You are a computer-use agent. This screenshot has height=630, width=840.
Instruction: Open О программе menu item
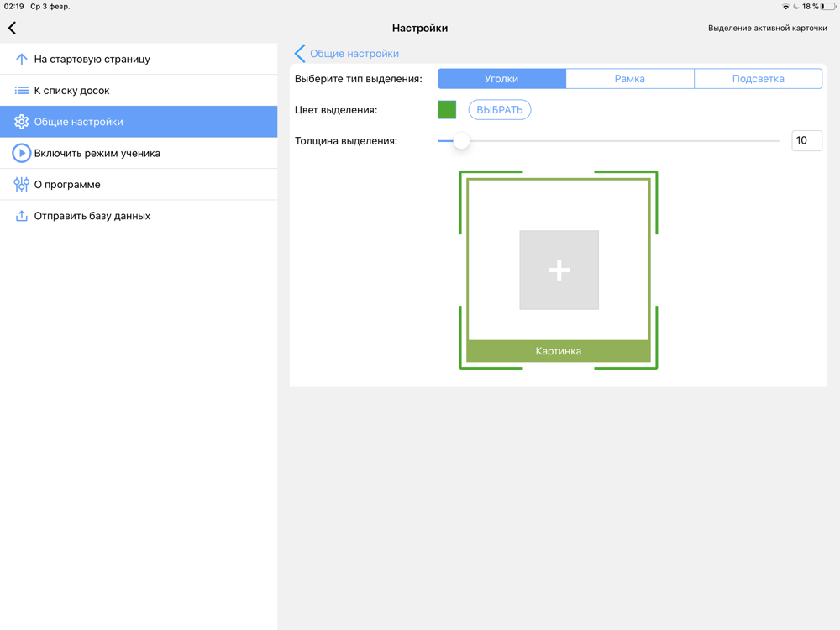[67, 185]
